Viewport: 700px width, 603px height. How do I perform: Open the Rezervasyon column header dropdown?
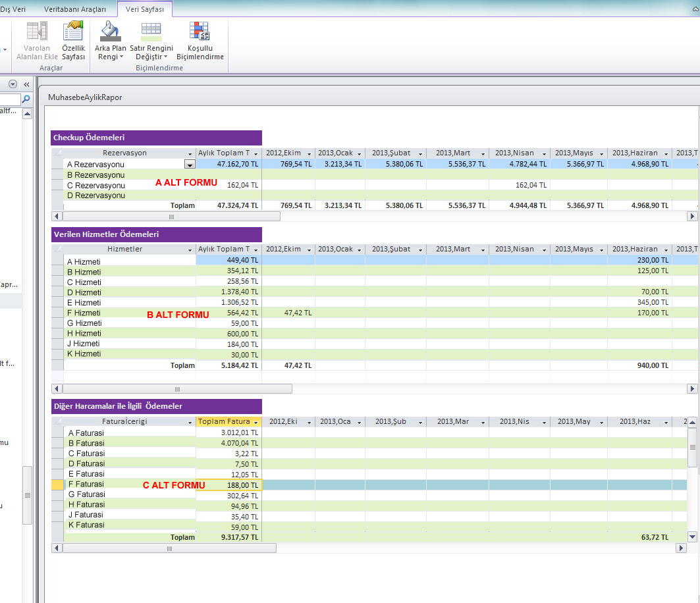190,153
